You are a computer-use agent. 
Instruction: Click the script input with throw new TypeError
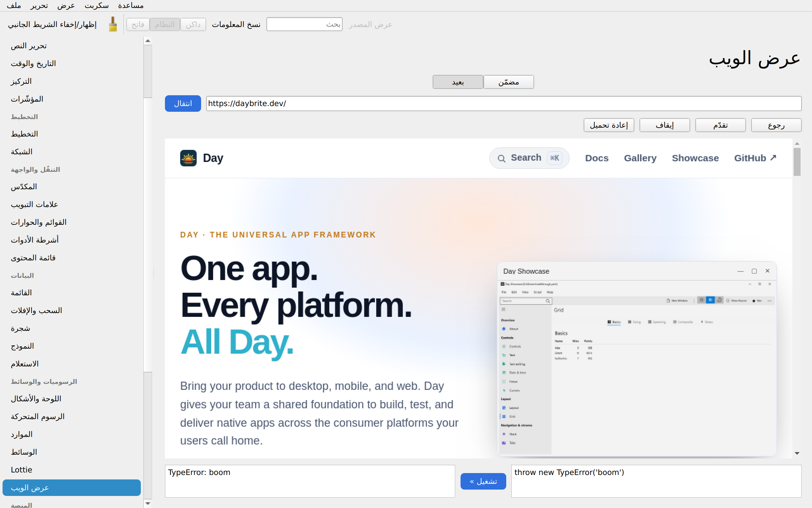(x=656, y=481)
